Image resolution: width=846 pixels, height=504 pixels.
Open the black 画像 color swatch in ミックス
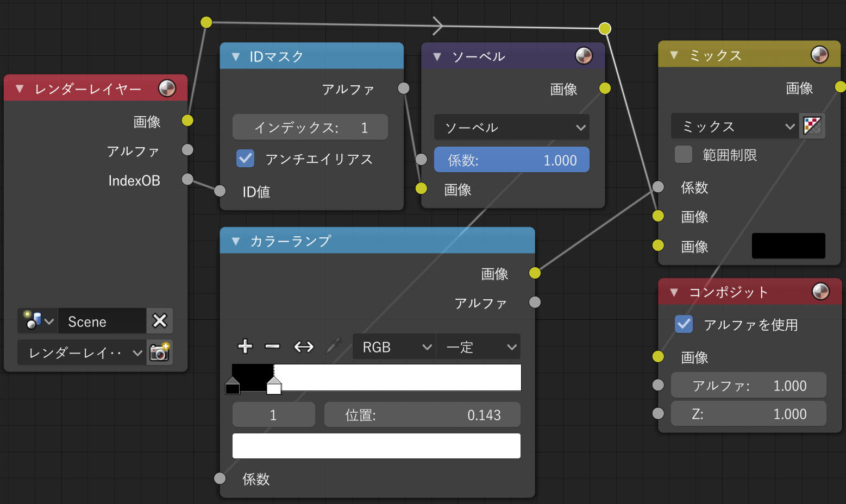(788, 245)
